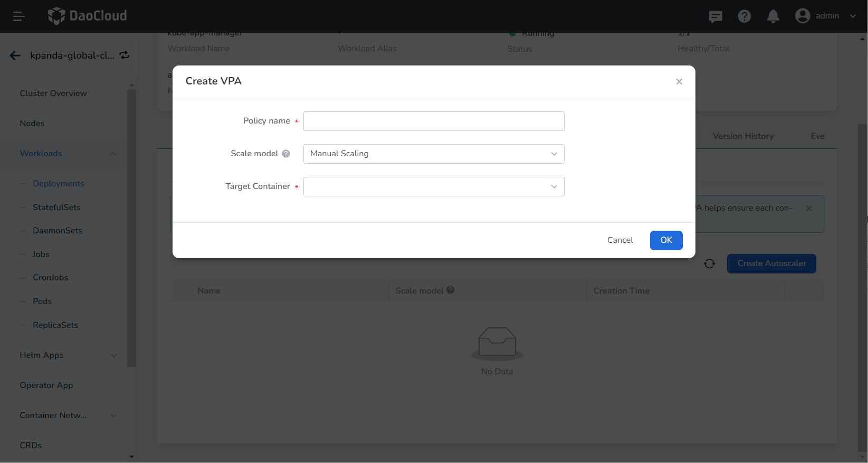868x463 pixels.
Task: Show help for Scale model in dialog
Action: pyautogui.click(x=286, y=154)
